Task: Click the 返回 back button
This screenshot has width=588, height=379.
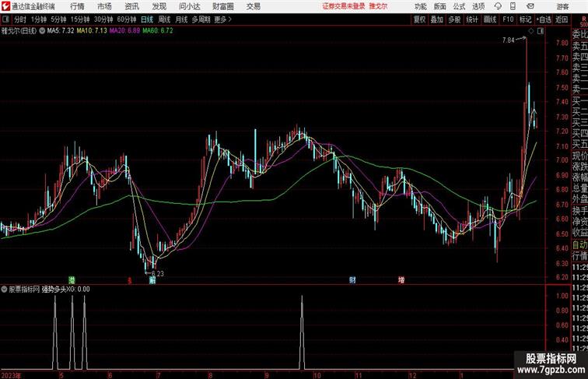Action: pyautogui.click(x=562, y=19)
